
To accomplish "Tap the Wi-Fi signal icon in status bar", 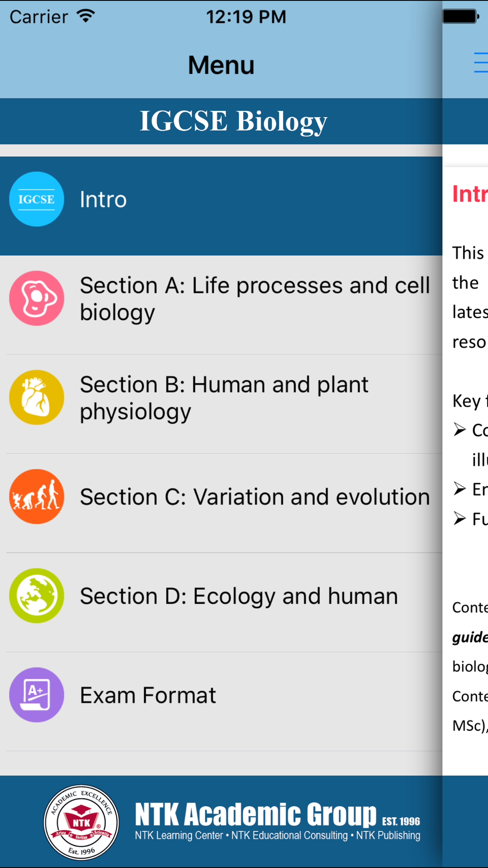I will [86, 16].
